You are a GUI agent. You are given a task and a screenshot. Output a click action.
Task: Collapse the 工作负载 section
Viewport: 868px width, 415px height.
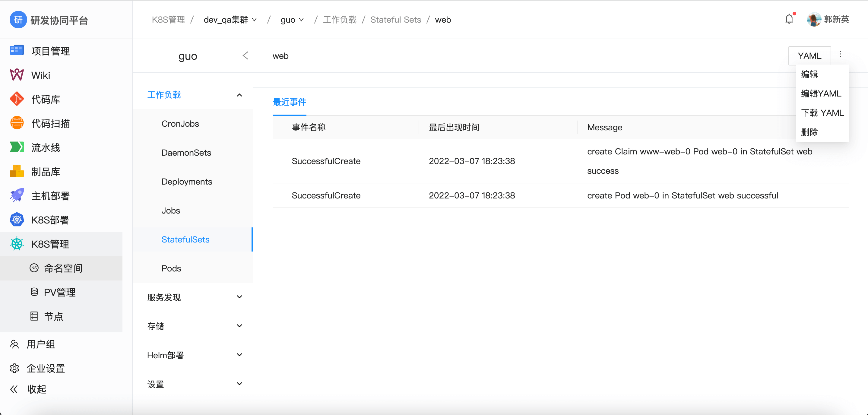(x=239, y=95)
